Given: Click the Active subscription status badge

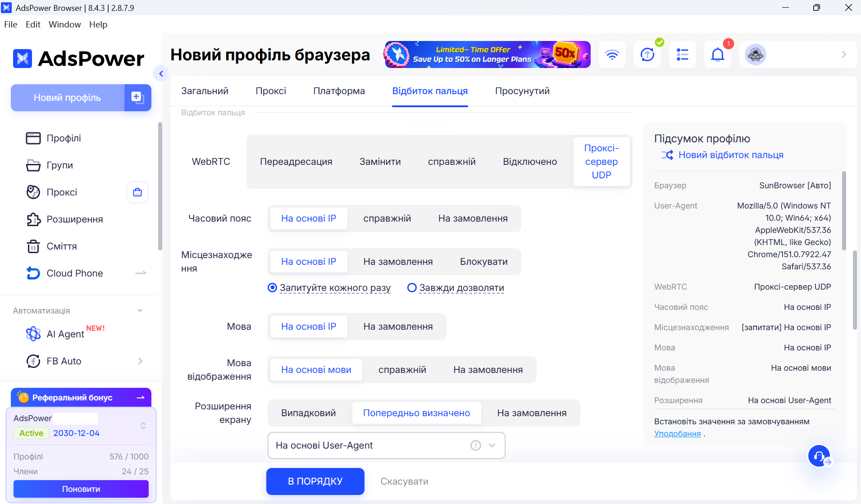Looking at the screenshot, I should click(31, 433).
